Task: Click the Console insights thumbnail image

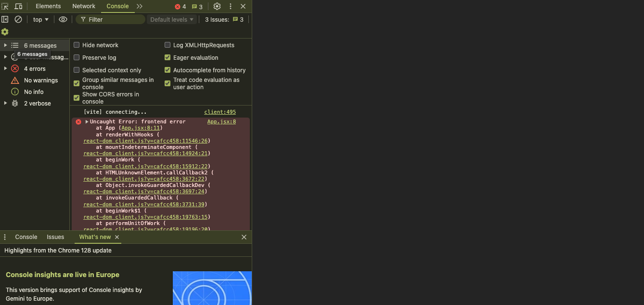Action: pos(212,288)
